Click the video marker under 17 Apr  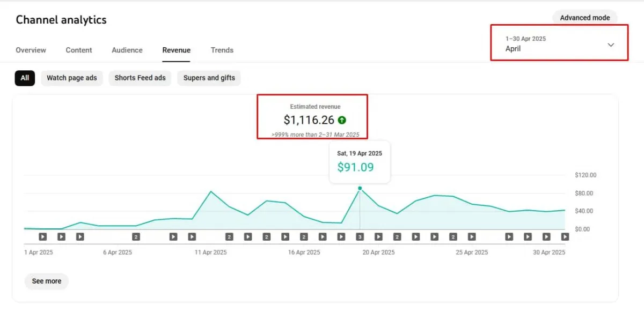pos(323,236)
